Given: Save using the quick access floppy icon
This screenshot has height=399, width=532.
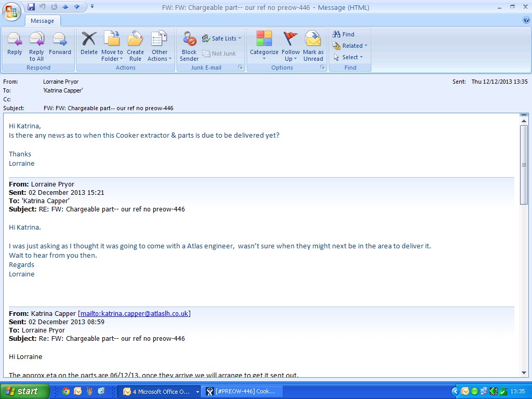Looking at the screenshot, I should (x=31, y=7).
